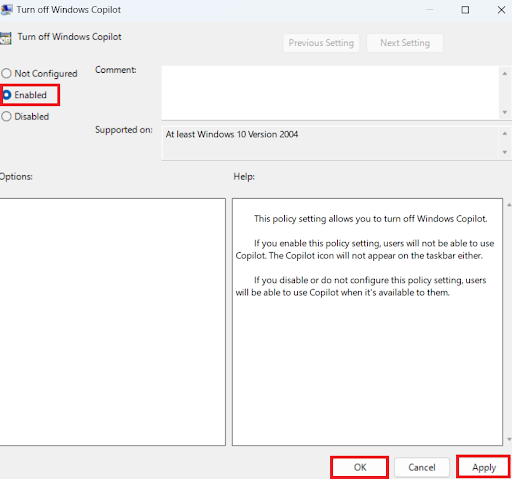Go to the Next Setting
Image resolution: width=512 pixels, height=479 pixels.
coord(405,43)
